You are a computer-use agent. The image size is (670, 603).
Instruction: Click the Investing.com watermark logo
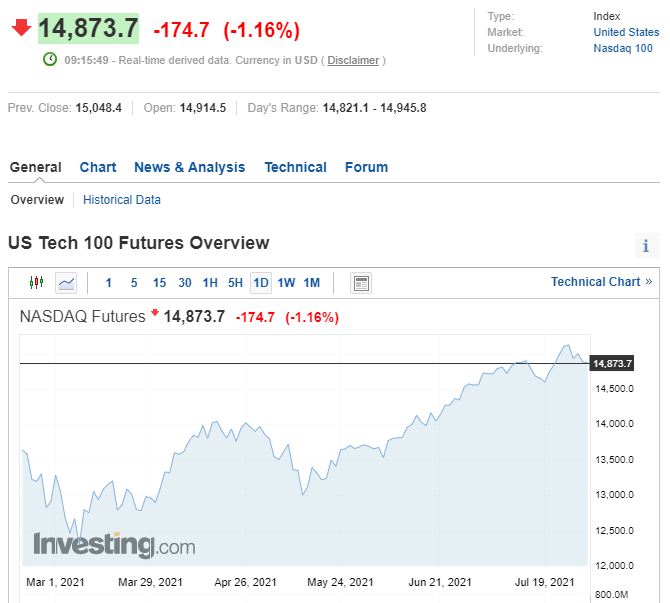click(x=114, y=545)
